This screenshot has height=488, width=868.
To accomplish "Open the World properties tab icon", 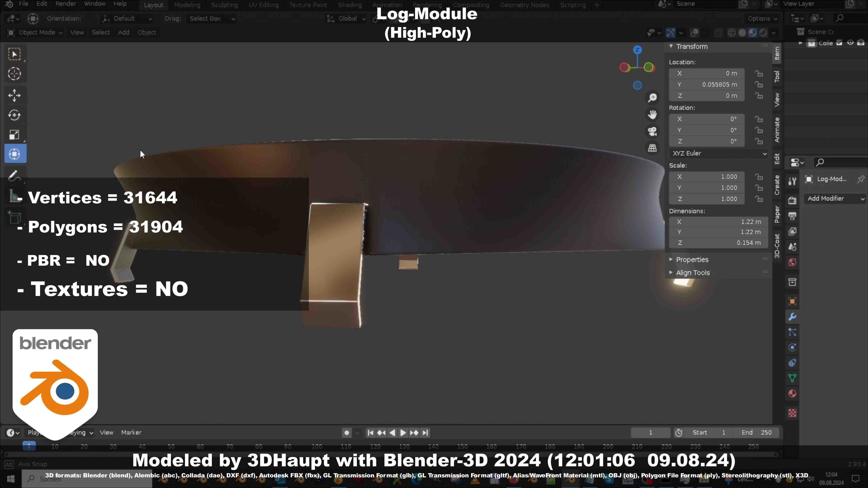I will pos(792,262).
